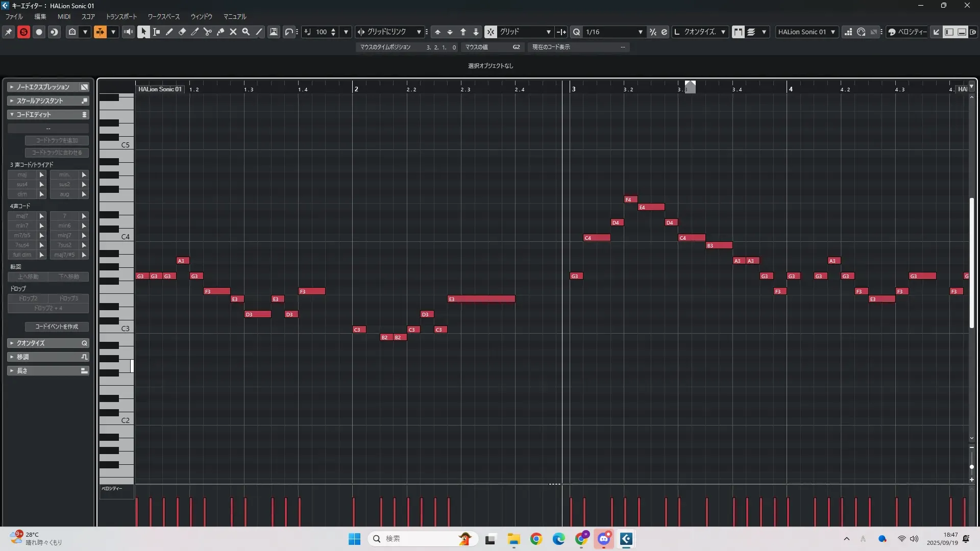Select the Split scissors tool
Screen dimensions: 980x551
(x=208, y=32)
